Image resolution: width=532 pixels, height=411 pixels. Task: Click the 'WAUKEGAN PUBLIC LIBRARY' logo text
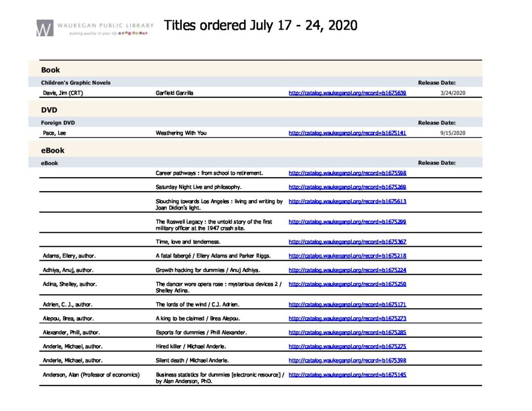point(105,25)
